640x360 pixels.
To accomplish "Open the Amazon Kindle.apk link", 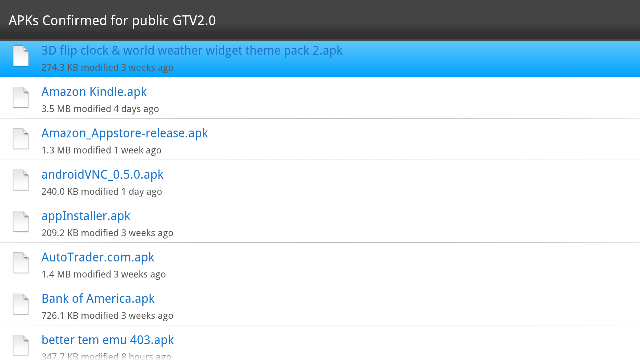I will coord(94,92).
